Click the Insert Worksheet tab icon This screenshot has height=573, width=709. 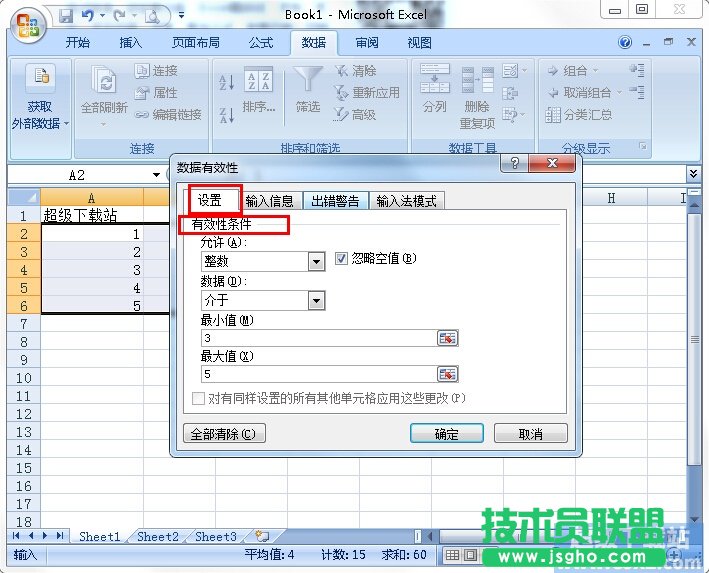point(263,536)
